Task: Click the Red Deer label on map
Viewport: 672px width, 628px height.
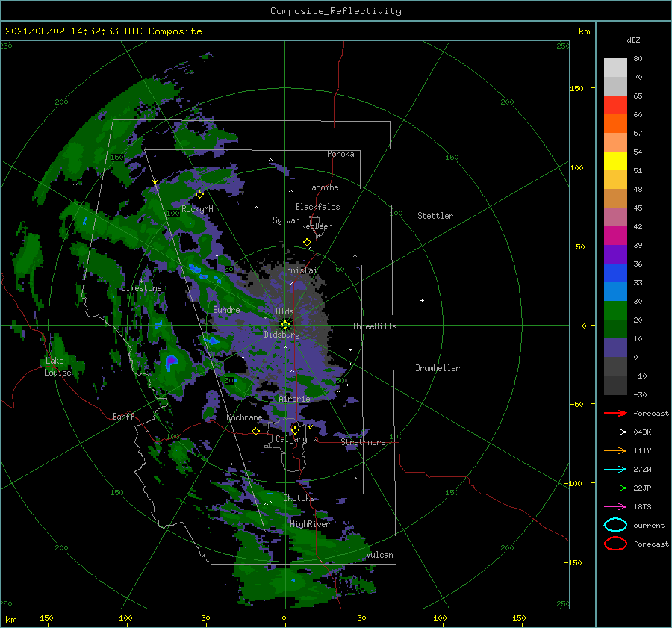Action: coord(317,226)
